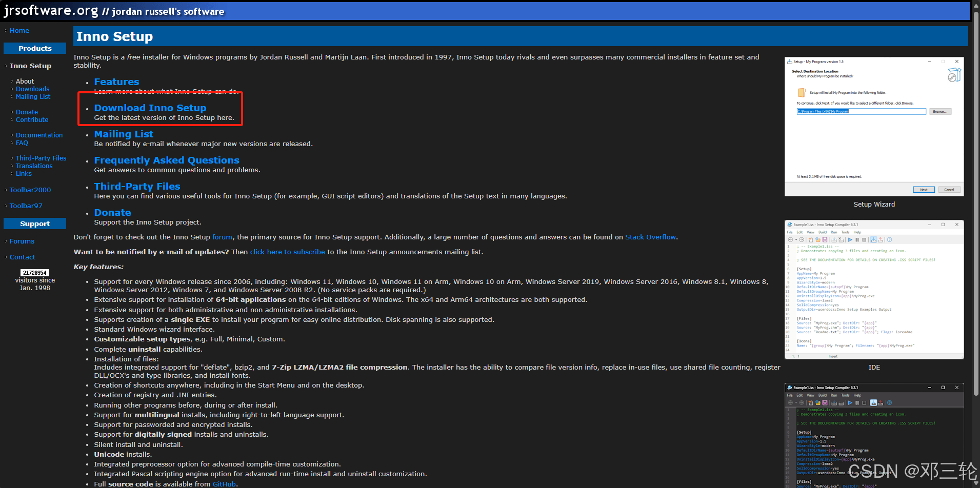Open the Translations link
The image size is (980, 488).
pyautogui.click(x=34, y=166)
